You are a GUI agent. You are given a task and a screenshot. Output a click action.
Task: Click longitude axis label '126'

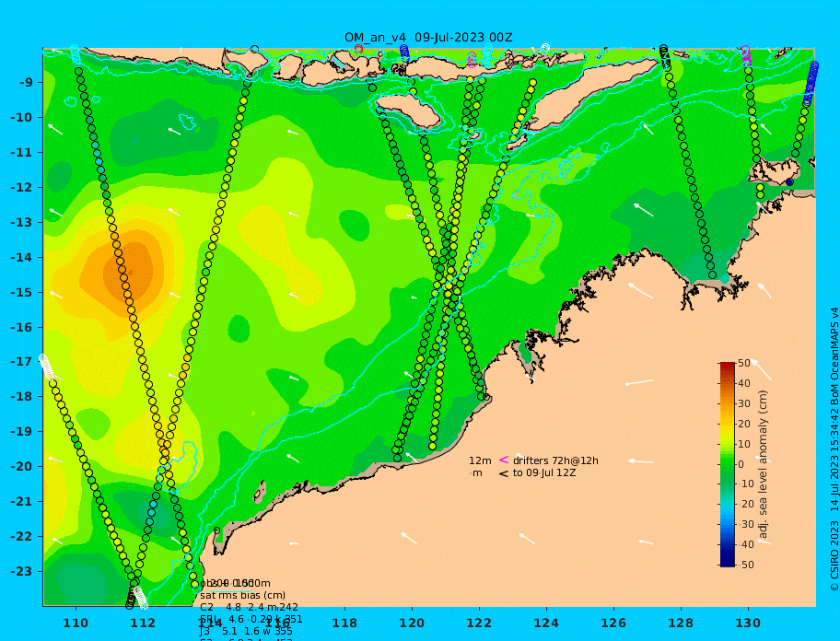click(x=613, y=623)
